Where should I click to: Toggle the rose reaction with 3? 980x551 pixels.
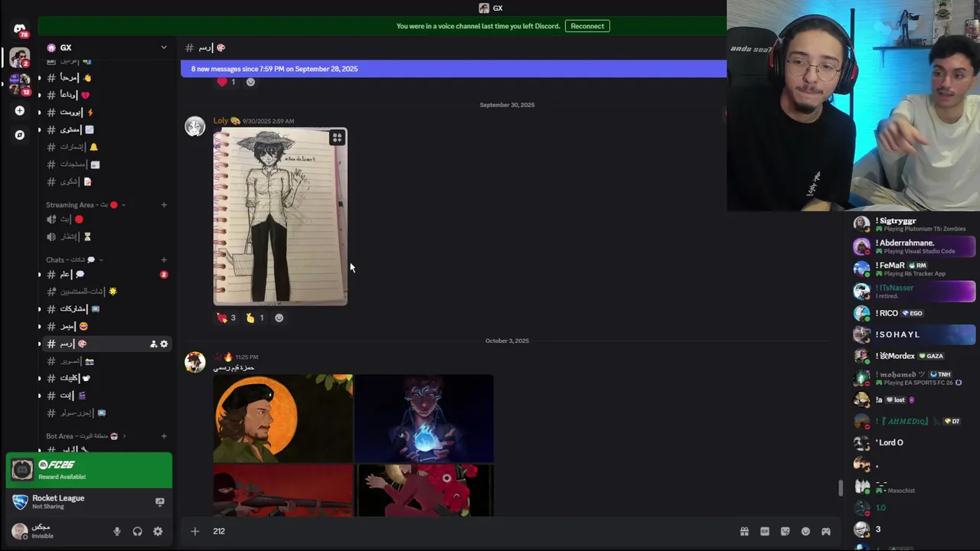click(226, 318)
